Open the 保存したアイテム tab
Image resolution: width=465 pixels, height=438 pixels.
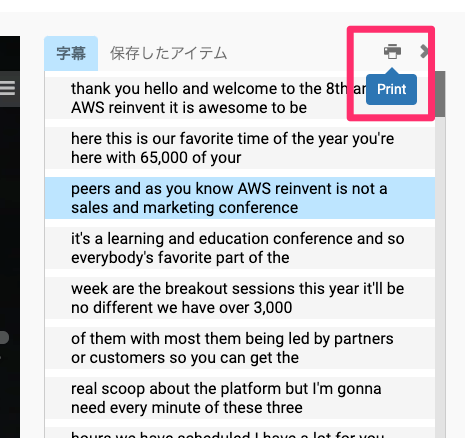coord(169,53)
